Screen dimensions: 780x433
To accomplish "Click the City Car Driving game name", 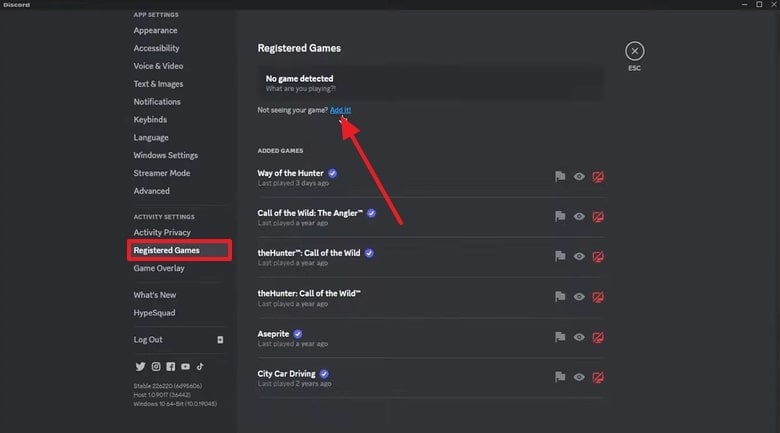I will coord(287,374).
